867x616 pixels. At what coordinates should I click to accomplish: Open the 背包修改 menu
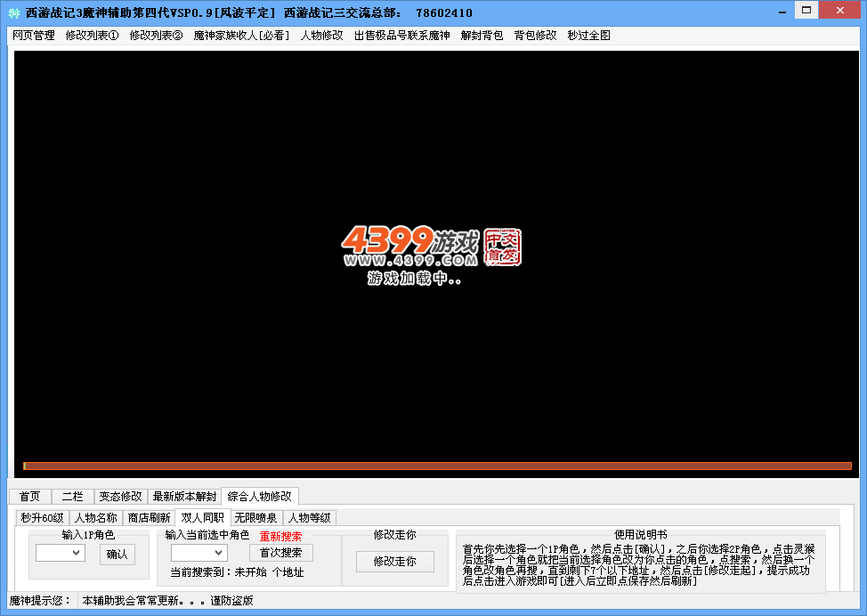click(535, 36)
